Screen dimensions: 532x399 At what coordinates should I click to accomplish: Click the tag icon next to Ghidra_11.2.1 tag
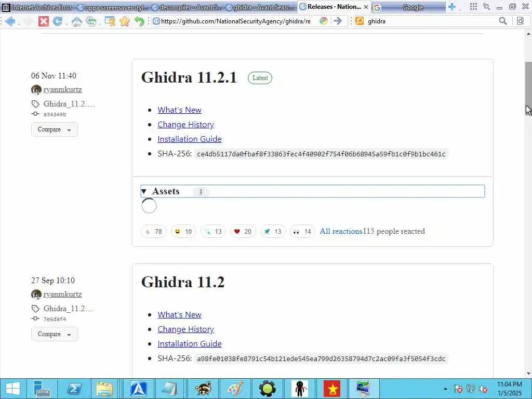(35, 104)
